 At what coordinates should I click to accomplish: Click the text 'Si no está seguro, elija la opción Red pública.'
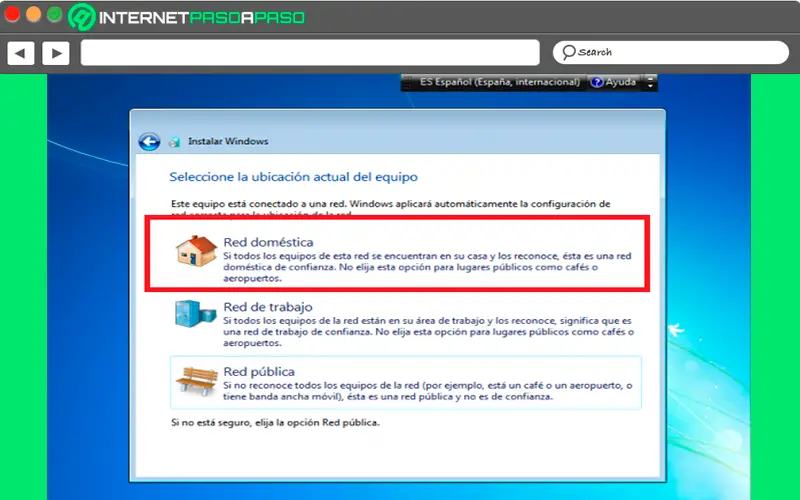click(x=276, y=423)
